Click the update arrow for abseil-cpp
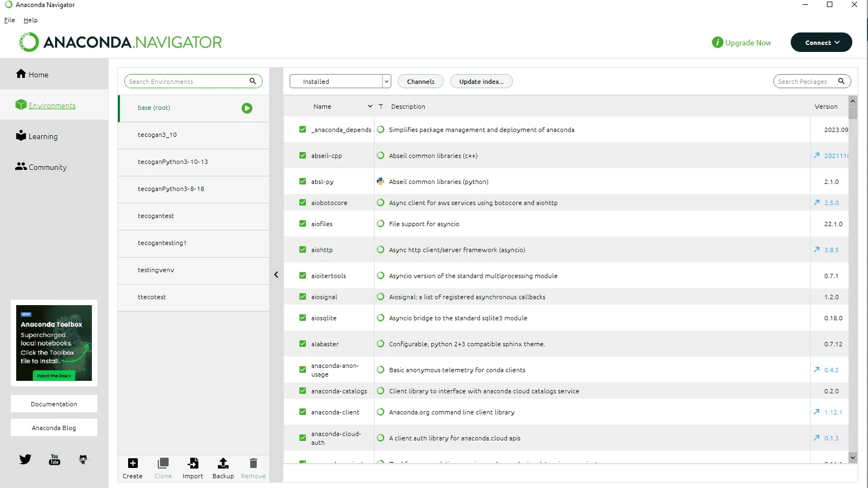 (x=817, y=155)
